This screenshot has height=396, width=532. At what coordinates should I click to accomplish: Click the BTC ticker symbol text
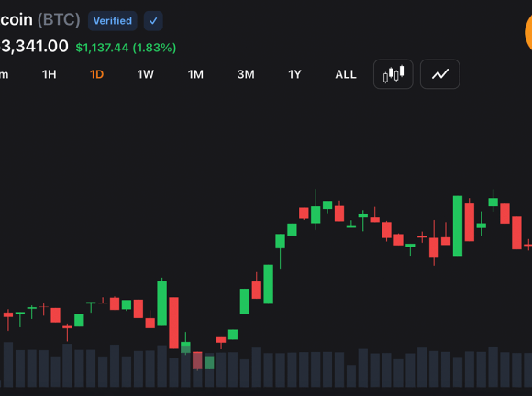pyautogui.click(x=59, y=19)
